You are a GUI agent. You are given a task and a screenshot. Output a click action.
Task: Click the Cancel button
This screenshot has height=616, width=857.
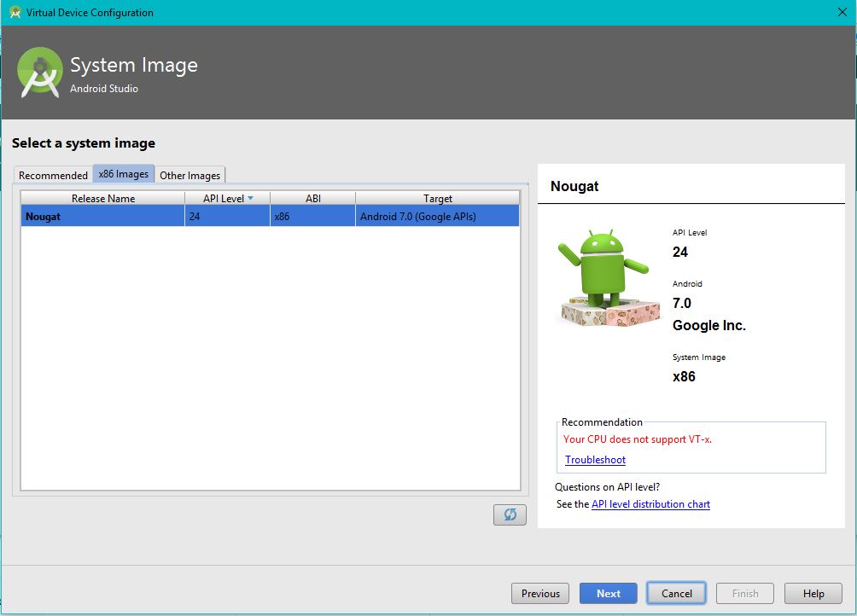(x=677, y=594)
